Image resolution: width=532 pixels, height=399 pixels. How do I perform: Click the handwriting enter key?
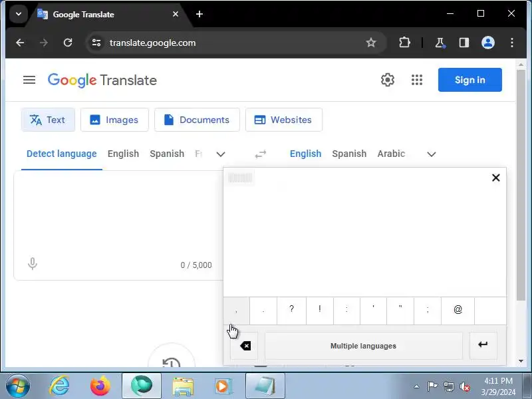click(x=483, y=346)
